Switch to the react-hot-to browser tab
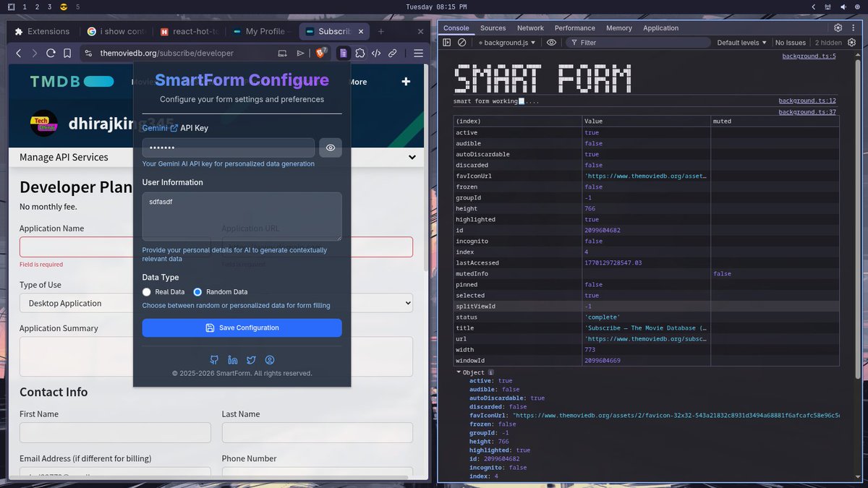Screen dimensions: 868x488 pos(190,31)
